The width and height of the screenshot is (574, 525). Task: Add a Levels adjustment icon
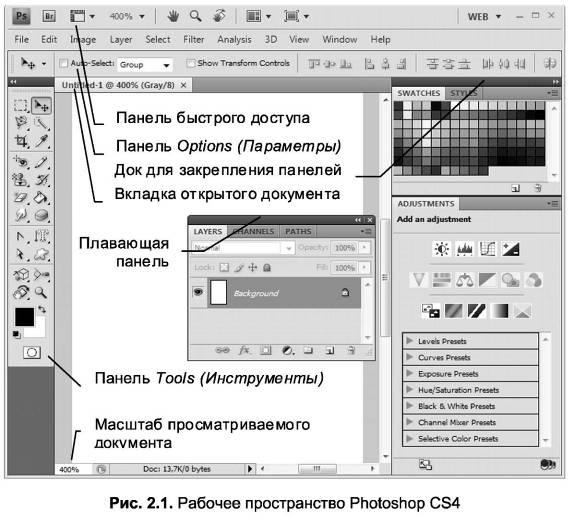[x=465, y=249]
